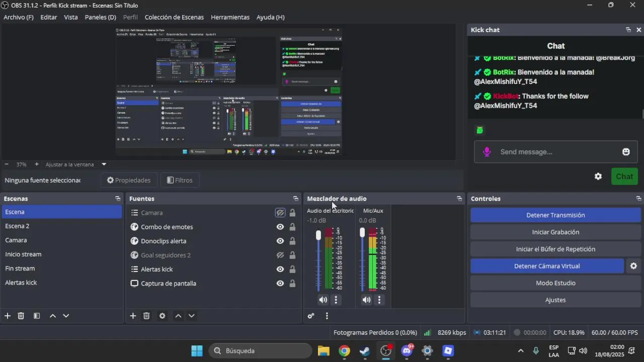Toggle lock on Captura de pantalla

pos(292,283)
